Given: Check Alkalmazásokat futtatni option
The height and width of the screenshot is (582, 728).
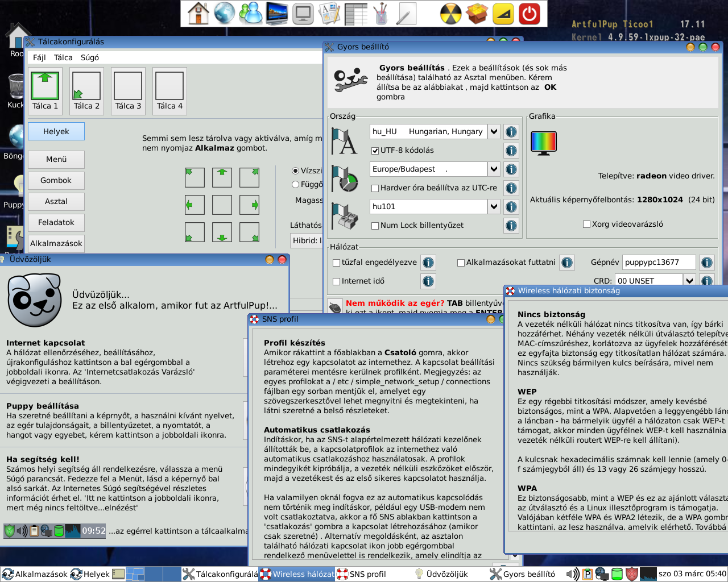Looking at the screenshot, I should pos(461,263).
